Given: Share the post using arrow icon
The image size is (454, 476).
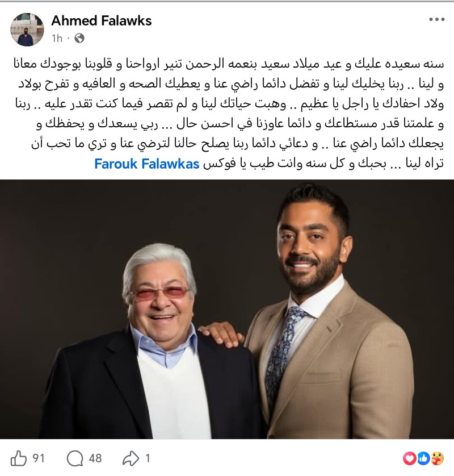Looking at the screenshot, I should click(x=131, y=458).
